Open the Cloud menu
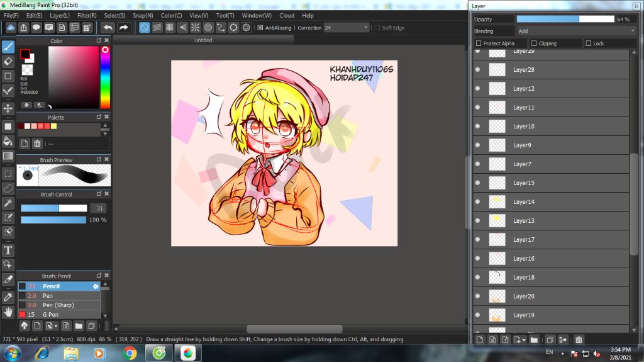 point(287,15)
